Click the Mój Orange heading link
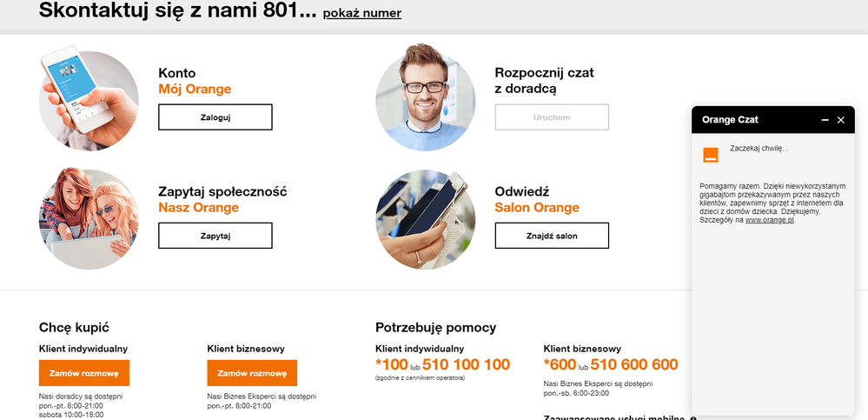 [x=195, y=89]
